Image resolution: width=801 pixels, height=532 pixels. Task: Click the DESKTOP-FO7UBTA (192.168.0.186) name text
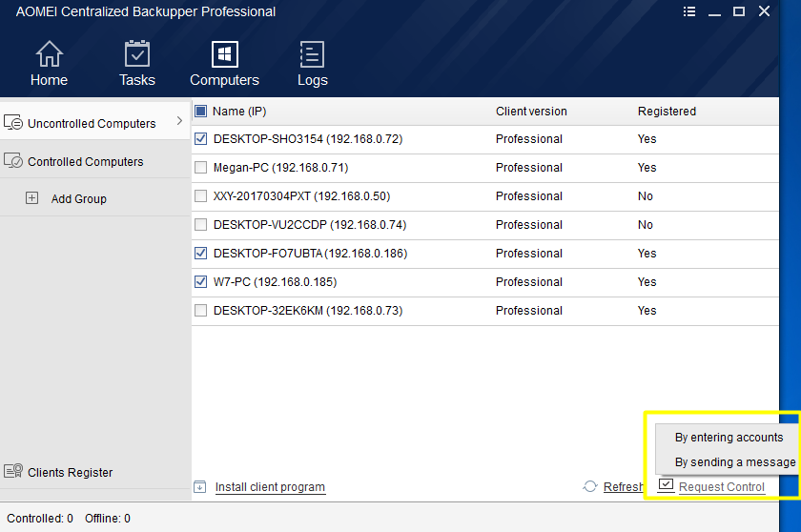(310, 254)
